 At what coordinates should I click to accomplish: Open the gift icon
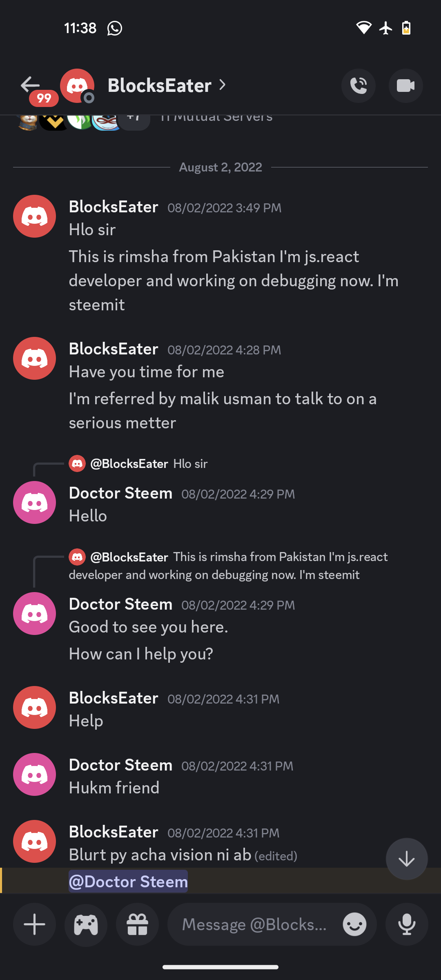pyautogui.click(x=137, y=924)
